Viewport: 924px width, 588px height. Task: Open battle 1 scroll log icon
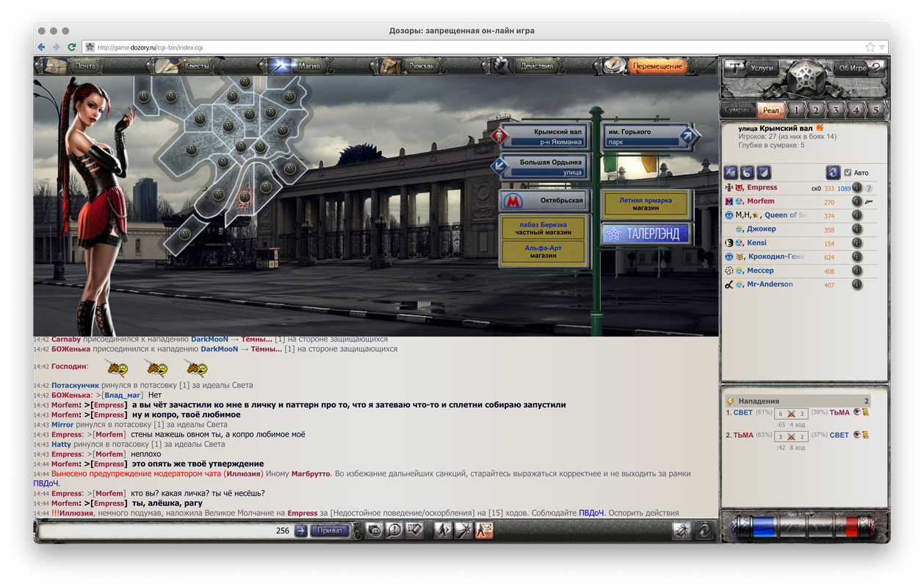pyautogui.click(x=866, y=412)
